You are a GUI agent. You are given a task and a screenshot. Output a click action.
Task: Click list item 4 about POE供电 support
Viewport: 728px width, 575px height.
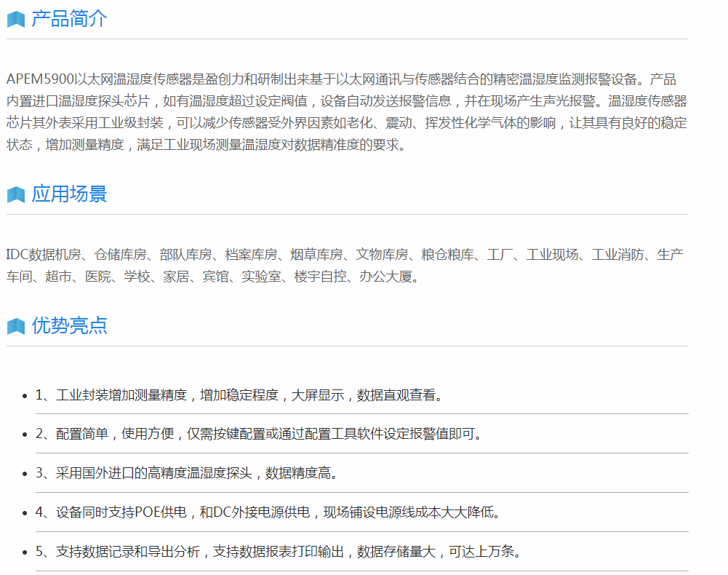click(x=268, y=512)
